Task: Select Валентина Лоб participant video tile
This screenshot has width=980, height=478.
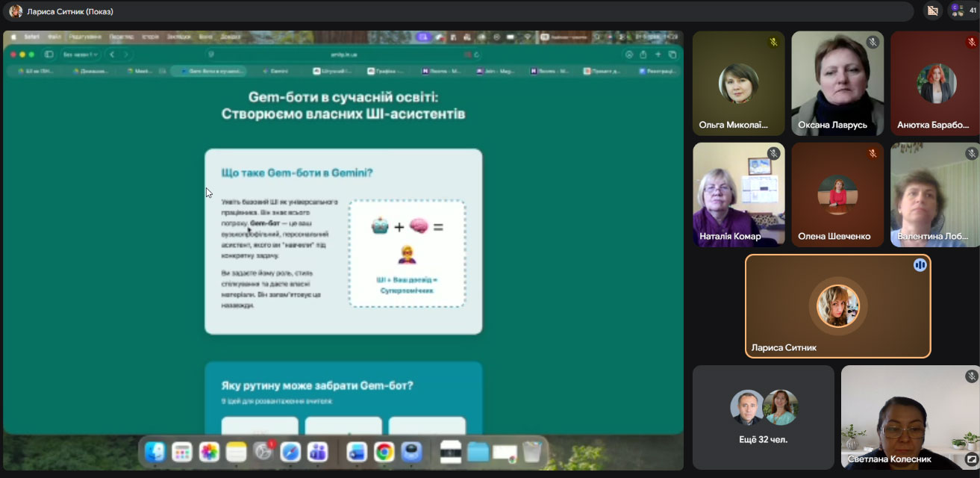Action: pyautogui.click(x=935, y=194)
